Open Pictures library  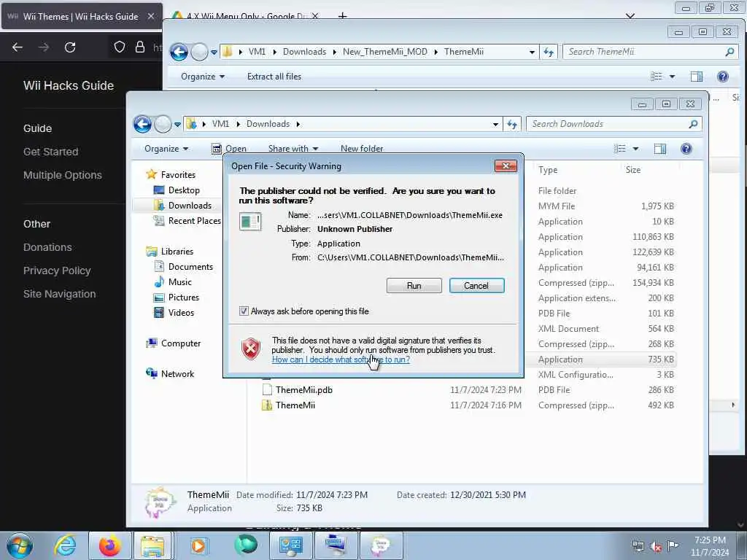(183, 297)
